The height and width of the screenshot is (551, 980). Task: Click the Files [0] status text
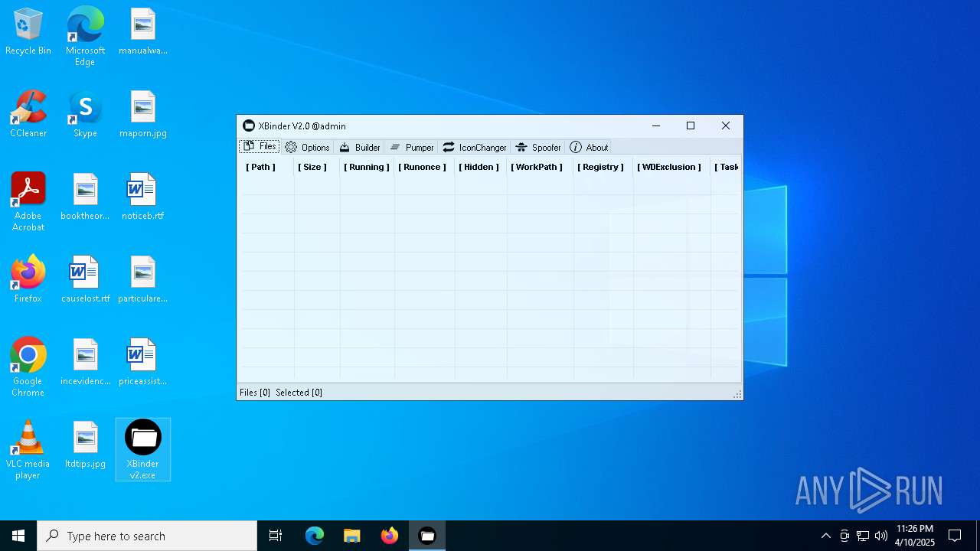(x=255, y=393)
